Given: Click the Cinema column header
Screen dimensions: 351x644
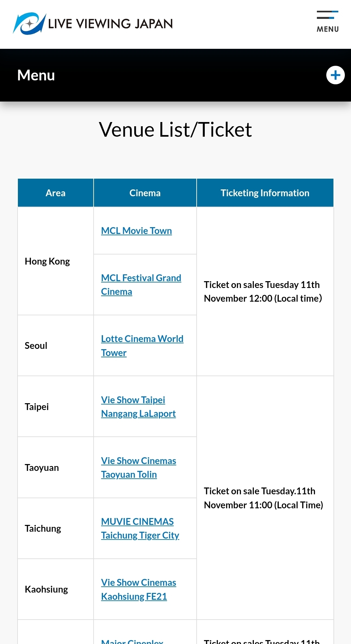Looking at the screenshot, I should (x=145, y=193).
